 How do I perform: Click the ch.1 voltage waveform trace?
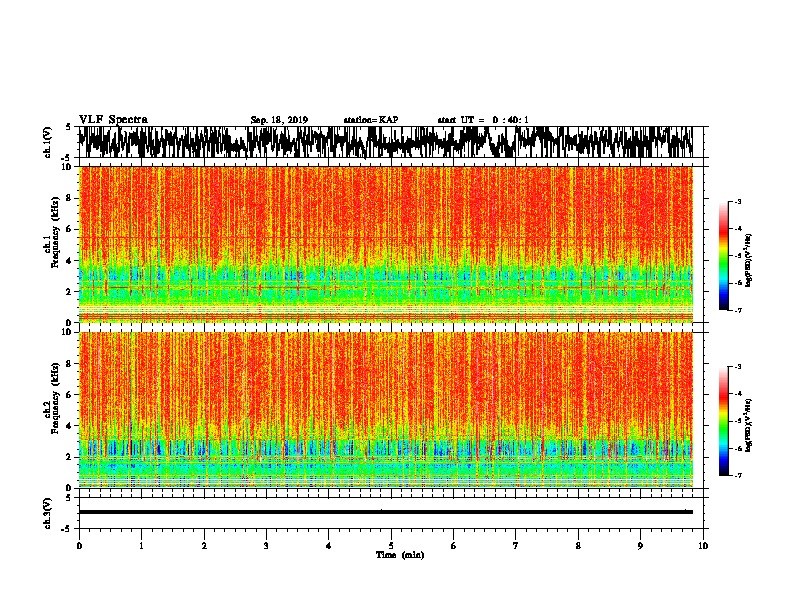tap(386, 142)
